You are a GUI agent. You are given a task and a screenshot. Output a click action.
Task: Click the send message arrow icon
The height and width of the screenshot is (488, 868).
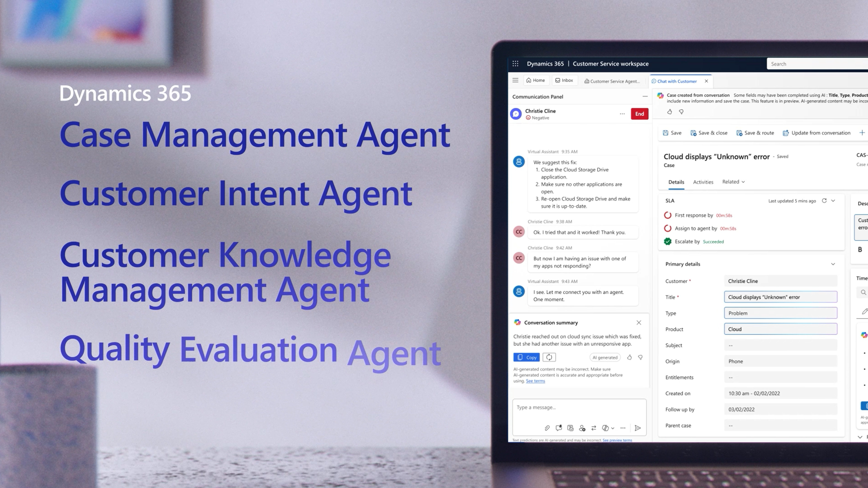[x=637, y=428]
